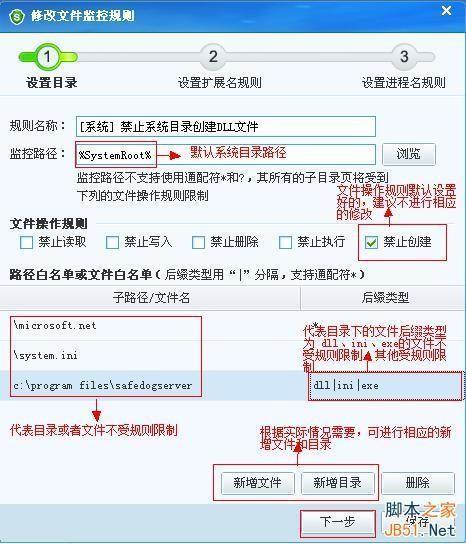Click the 新增文件 button

(257, 483)
